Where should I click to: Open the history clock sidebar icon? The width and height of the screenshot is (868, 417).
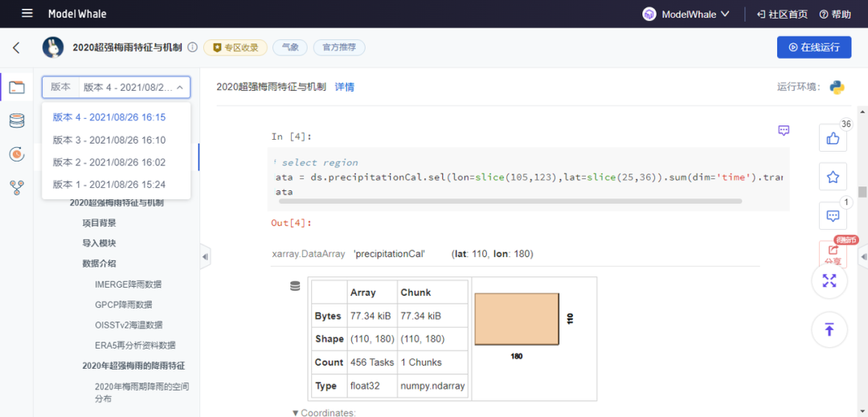pyautogui.click(x=17, y=154)
